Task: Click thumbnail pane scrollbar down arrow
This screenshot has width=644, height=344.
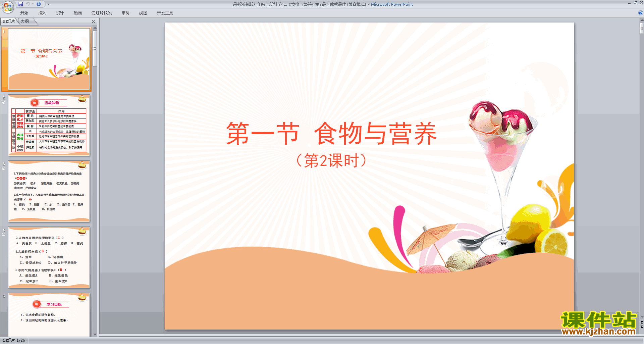Action: [x=95, y=334]
